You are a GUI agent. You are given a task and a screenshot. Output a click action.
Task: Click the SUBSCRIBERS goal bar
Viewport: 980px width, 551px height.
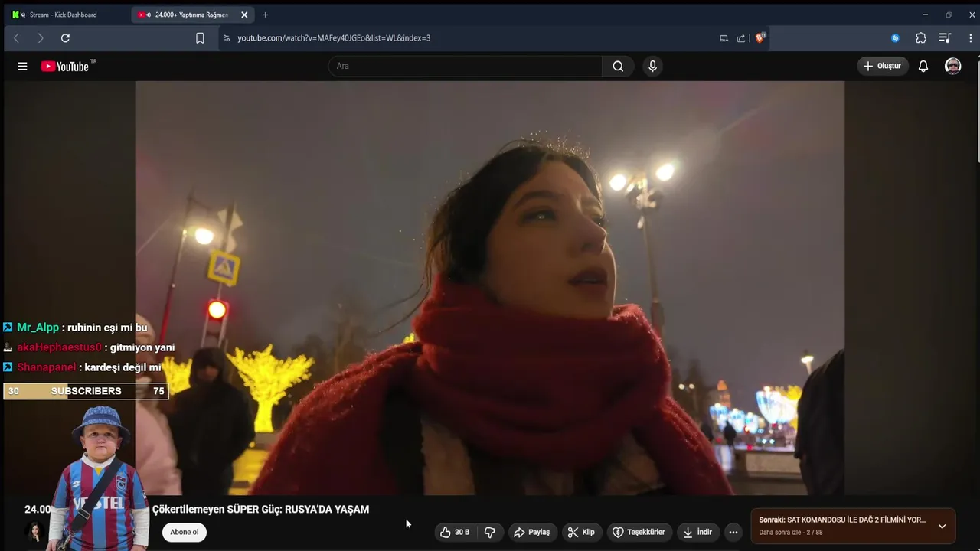[86, 391]
